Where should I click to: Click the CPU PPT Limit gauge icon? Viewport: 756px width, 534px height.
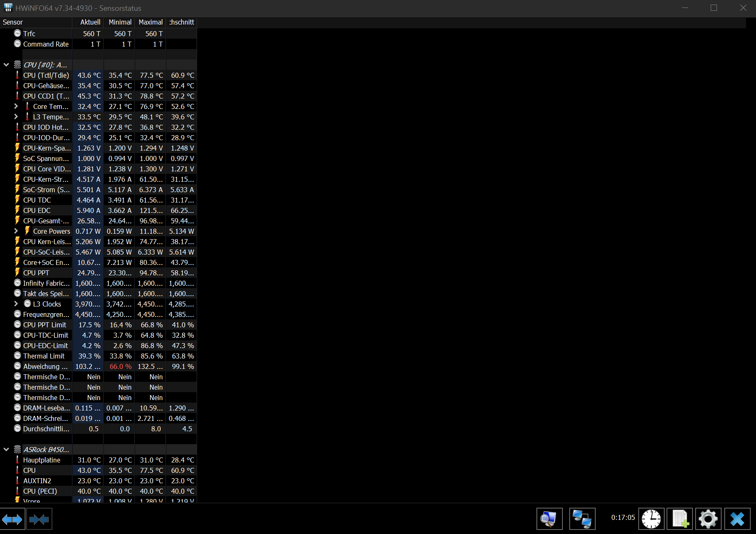[17, 324]
